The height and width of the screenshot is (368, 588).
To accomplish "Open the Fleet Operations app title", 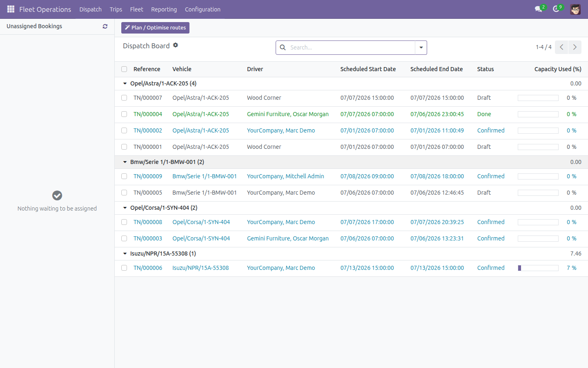I will pos(45,9).
